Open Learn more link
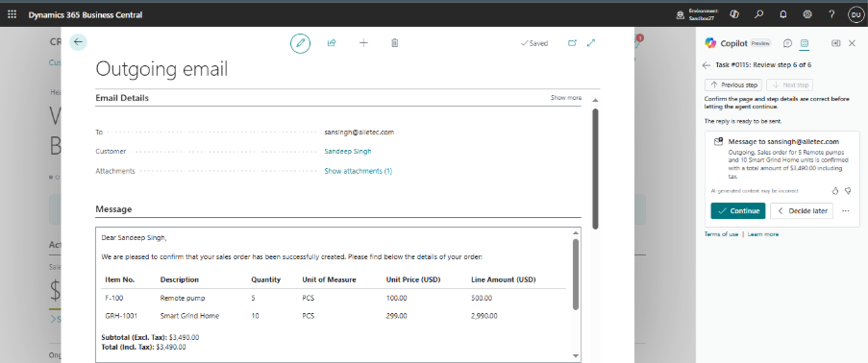The image size is (868, 363). (763, 234)
